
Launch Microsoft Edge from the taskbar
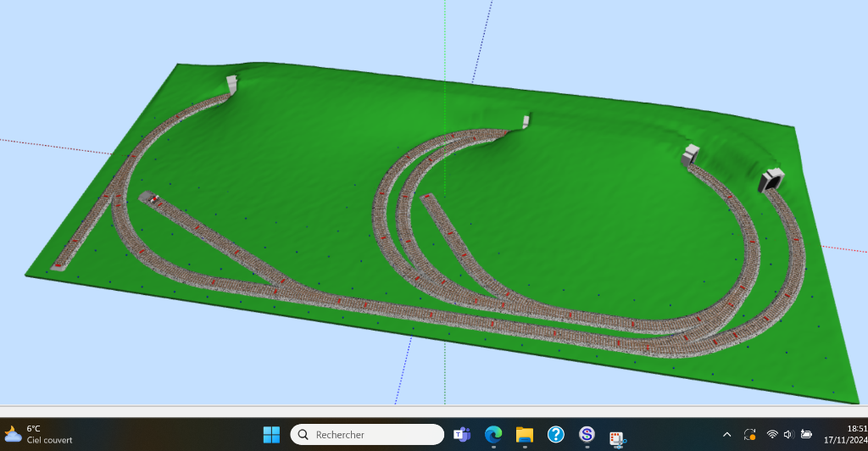pyautogui.click(x=493, y=434)
